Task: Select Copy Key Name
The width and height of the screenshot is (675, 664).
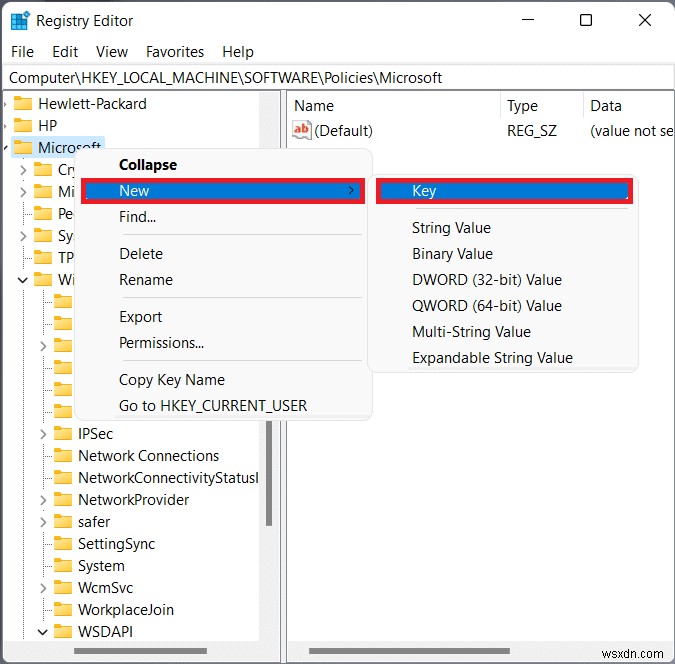Action: (x=223, y=379)
